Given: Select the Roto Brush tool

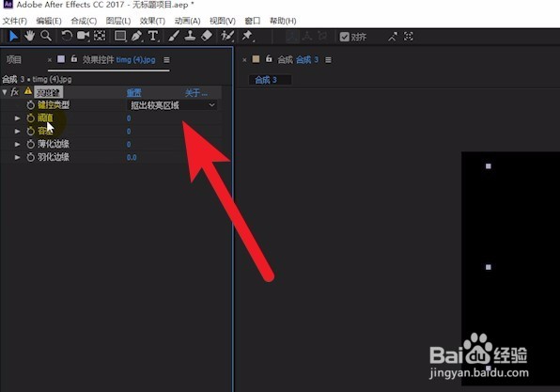Looking at the screenshot, I should (x=227, y=36).
